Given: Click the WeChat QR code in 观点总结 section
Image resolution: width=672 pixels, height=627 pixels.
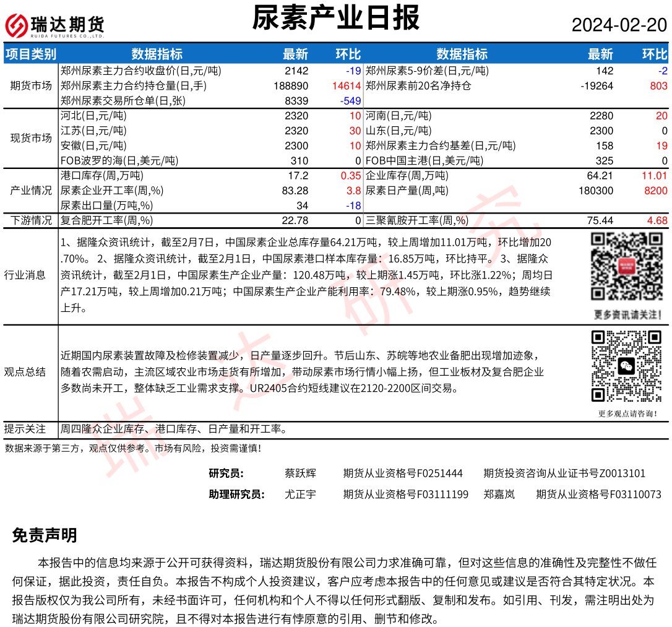Looking at the screenshot, I should coord(626,366).
